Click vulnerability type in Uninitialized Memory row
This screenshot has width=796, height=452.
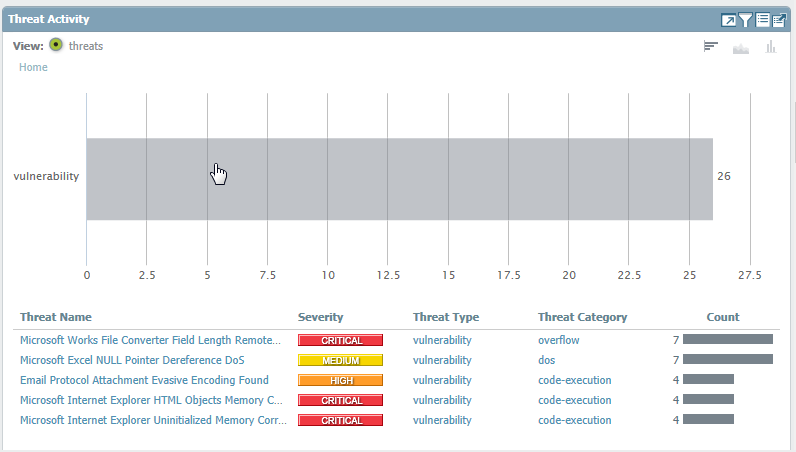tap(442, 420)
